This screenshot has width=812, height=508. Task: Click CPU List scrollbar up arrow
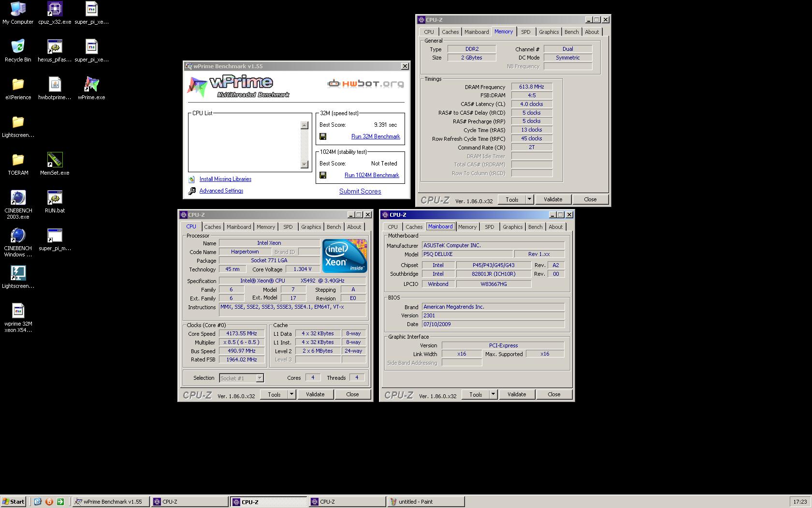click(304, 125)
